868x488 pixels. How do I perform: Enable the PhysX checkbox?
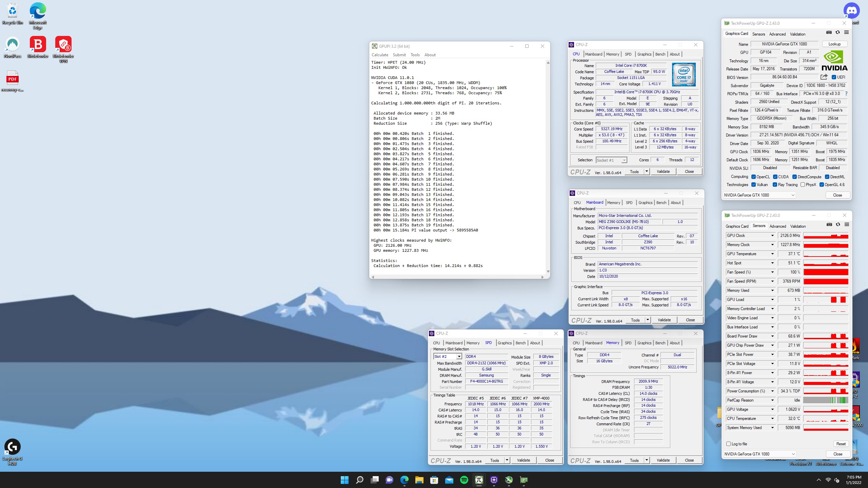click(x=803, y=185)
